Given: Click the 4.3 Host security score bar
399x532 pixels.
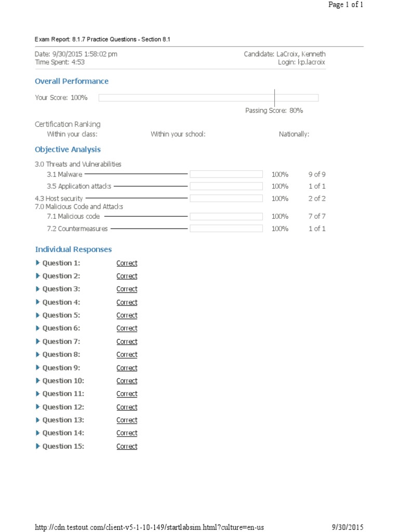Looking at the screenshot, I should (x=227, y=198).
